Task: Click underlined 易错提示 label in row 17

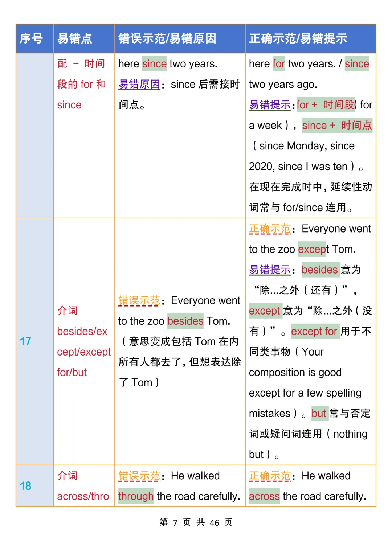Action: click(270, 270)
